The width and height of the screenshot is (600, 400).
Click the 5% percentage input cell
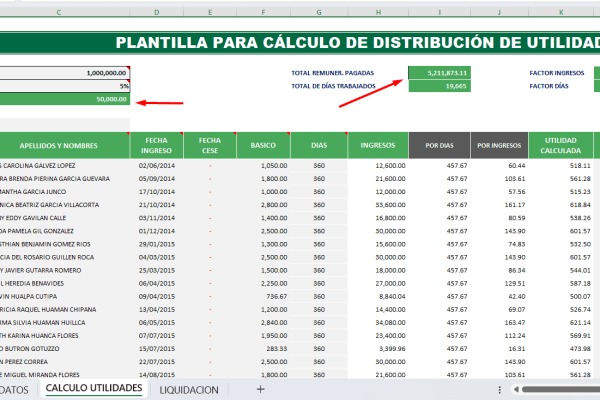pyautogui.click(x=65, y=86)
